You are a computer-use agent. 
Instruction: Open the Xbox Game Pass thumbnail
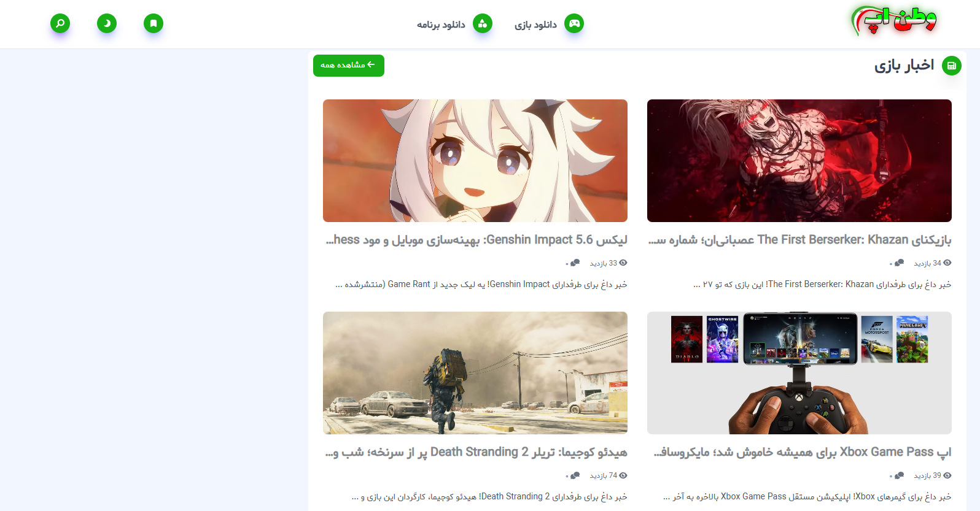799,373
